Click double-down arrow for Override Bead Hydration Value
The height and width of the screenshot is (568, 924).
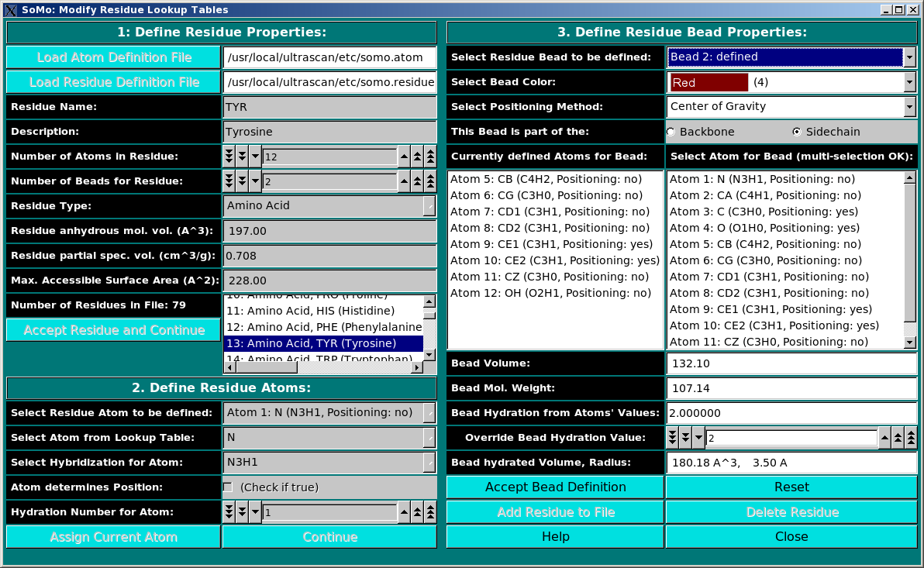(685, 438)
